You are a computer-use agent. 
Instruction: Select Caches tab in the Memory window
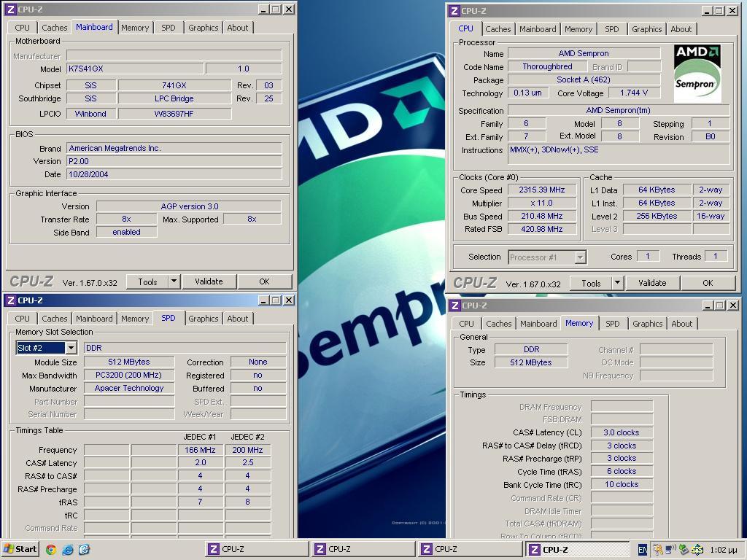tap(498, 324)
